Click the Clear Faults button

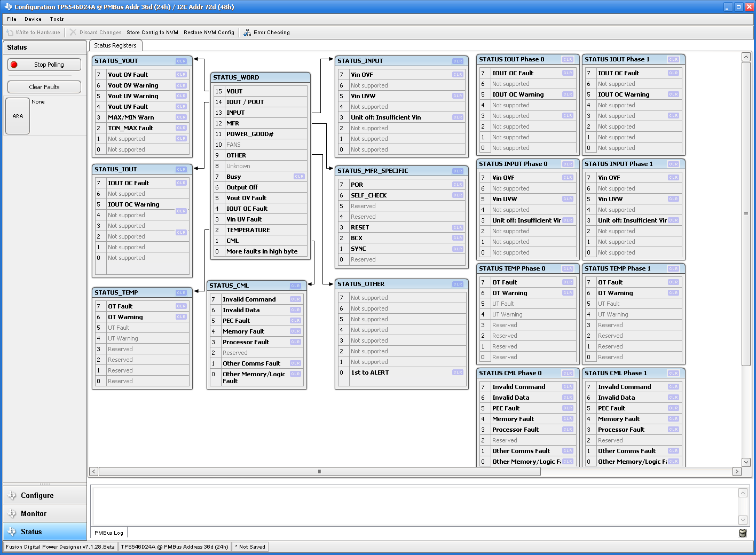44,86
